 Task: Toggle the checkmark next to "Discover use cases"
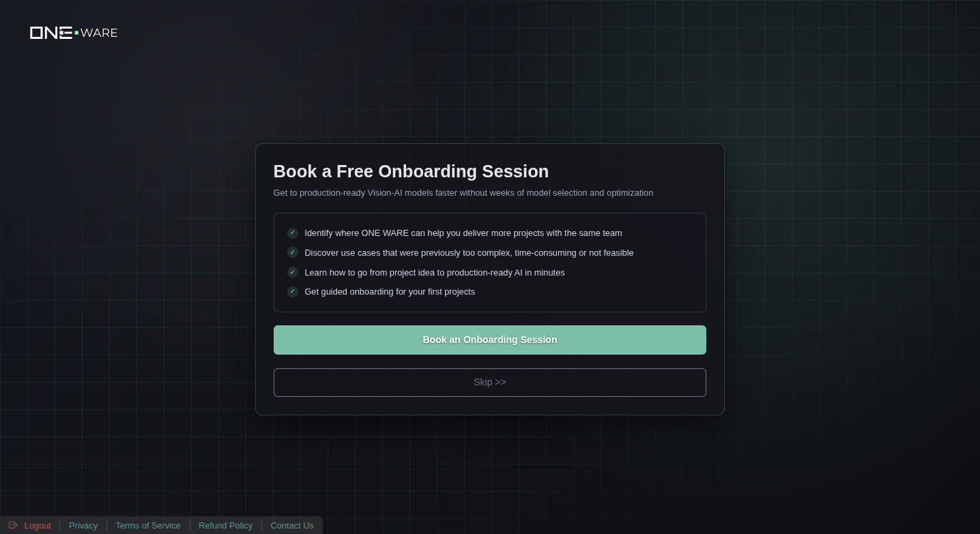tap(293, 252)
